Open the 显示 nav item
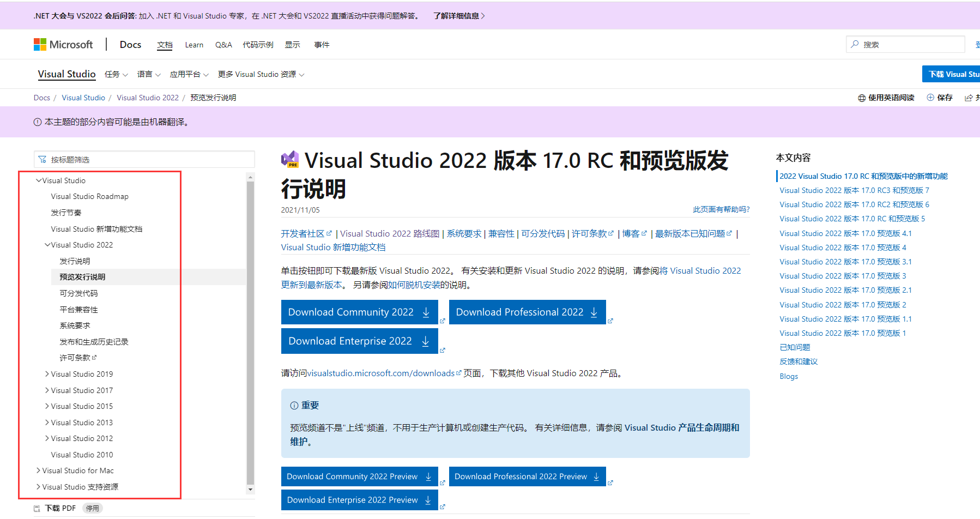Viewport: 980px width, 519px height. click(x=292, y=45)
